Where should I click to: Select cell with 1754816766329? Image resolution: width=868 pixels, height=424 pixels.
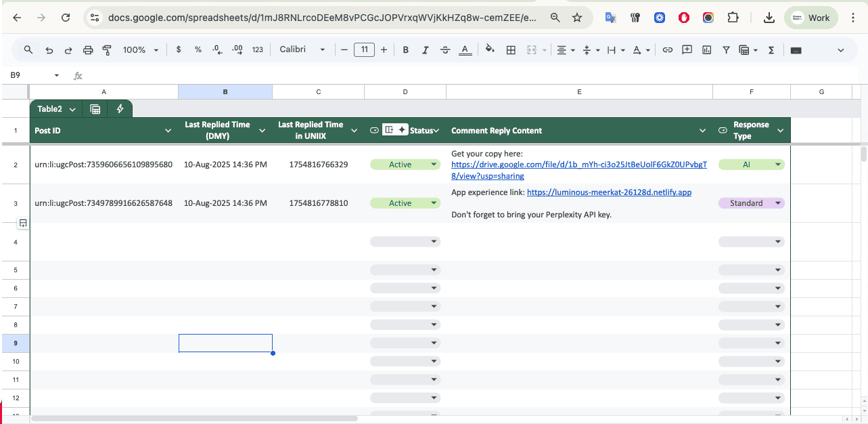pos(318,165)
